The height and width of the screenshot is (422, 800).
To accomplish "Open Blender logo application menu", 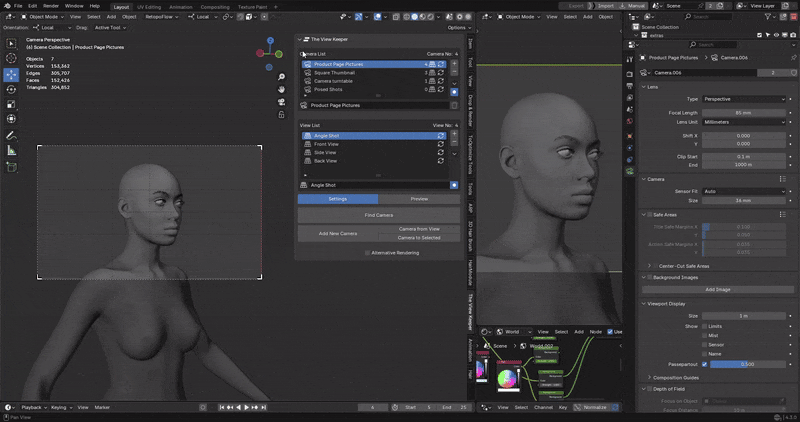I will [7, 6].
